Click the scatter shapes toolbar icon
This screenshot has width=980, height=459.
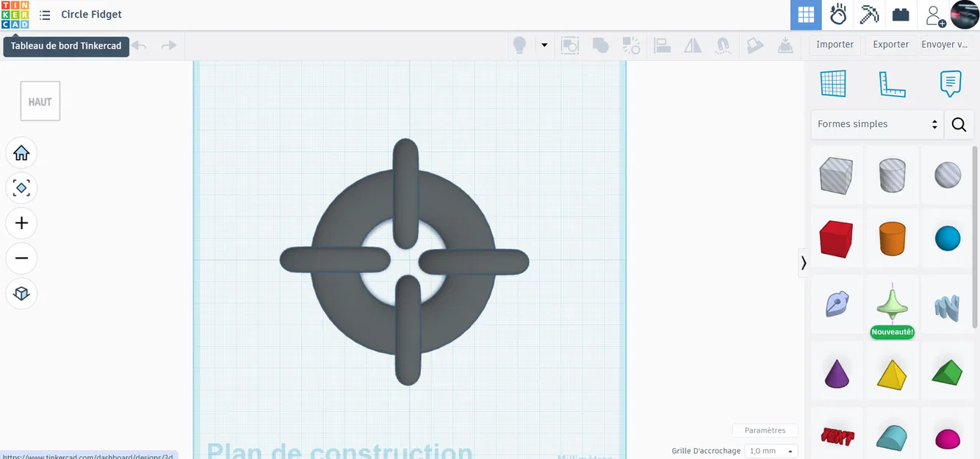pyautogui.click(x=631, y=46)
